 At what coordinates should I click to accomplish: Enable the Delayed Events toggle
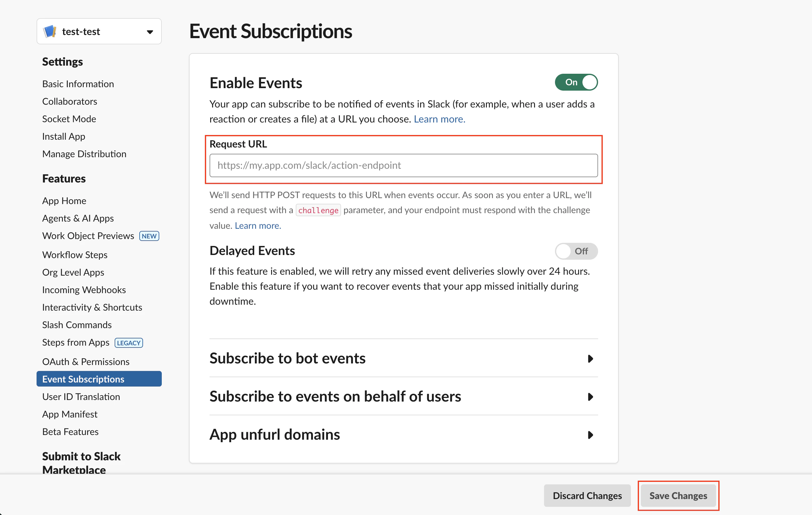576,251
